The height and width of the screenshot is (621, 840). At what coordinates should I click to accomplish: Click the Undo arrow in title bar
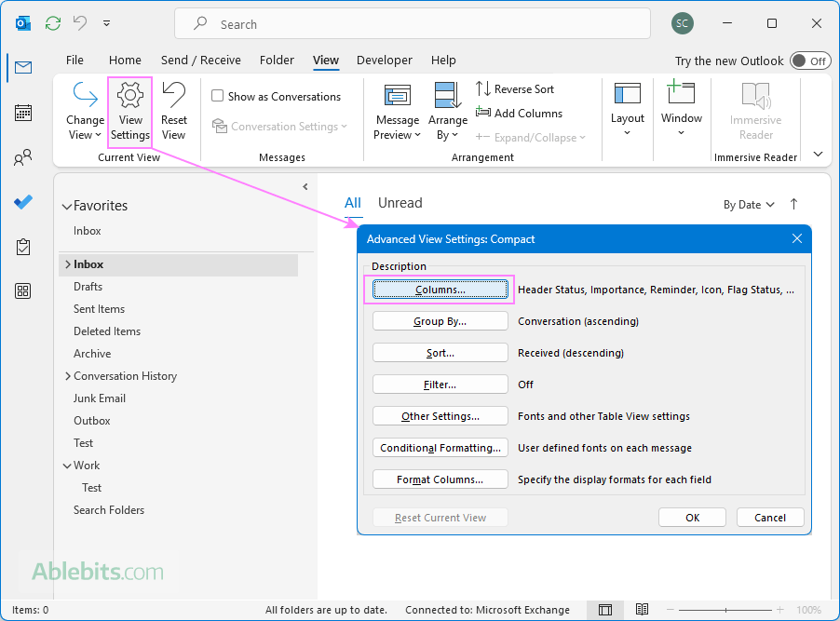80,23
